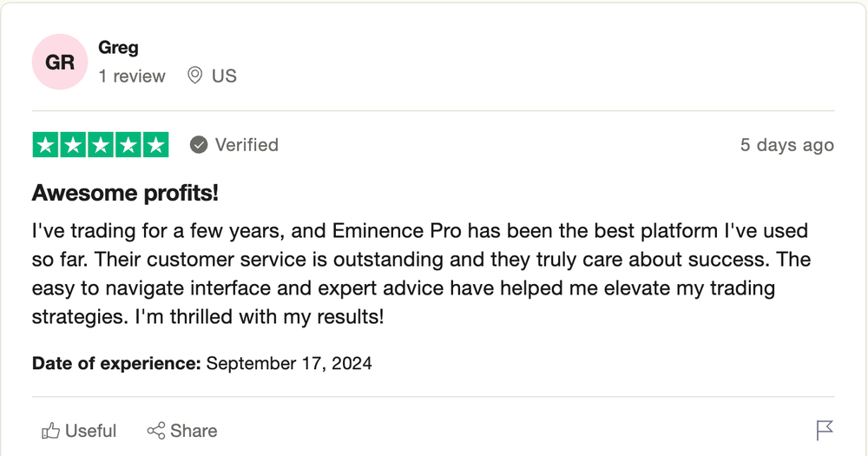The height and width of the screenshot is (456, 868).
Task: Select the fifth green rating star
Action: point(156,145)
